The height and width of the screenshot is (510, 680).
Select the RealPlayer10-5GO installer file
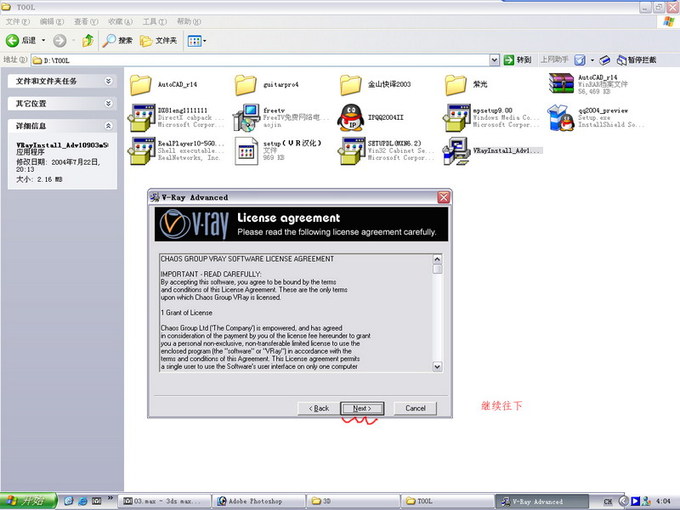point(176,150)
